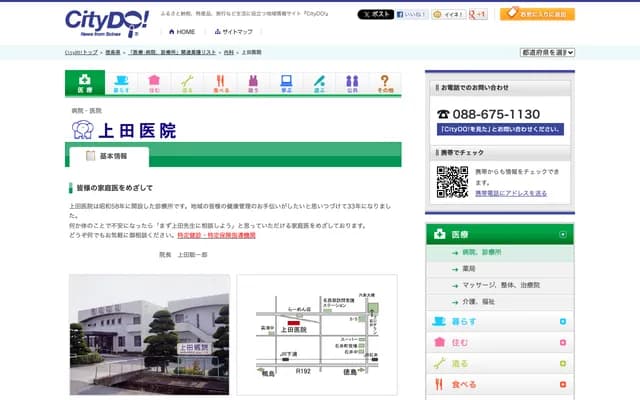The width and height of the screenshot is (640, 400).
Task: Open the 特定健診・特定保険指導機関 link
Action: (216, 235)
